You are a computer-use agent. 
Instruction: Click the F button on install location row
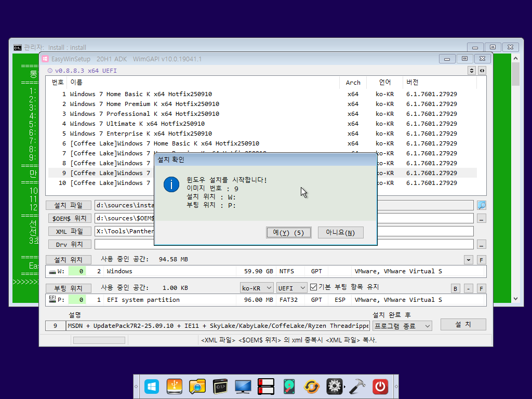tap(481, 260)
